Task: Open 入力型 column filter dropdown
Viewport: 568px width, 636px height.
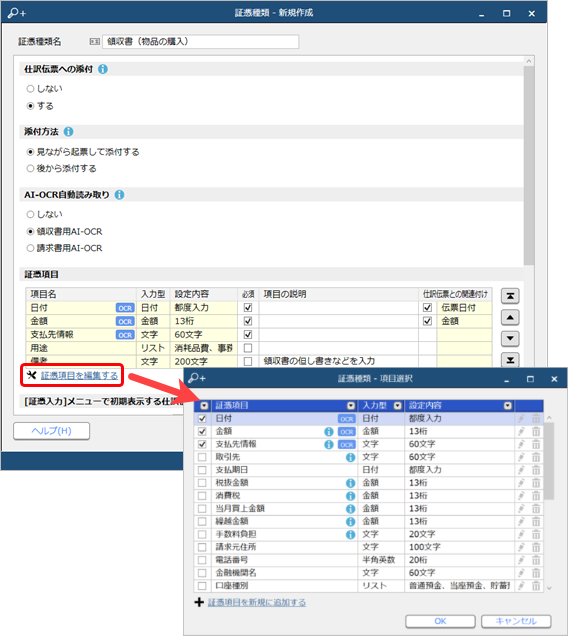Action: (398, 406)
